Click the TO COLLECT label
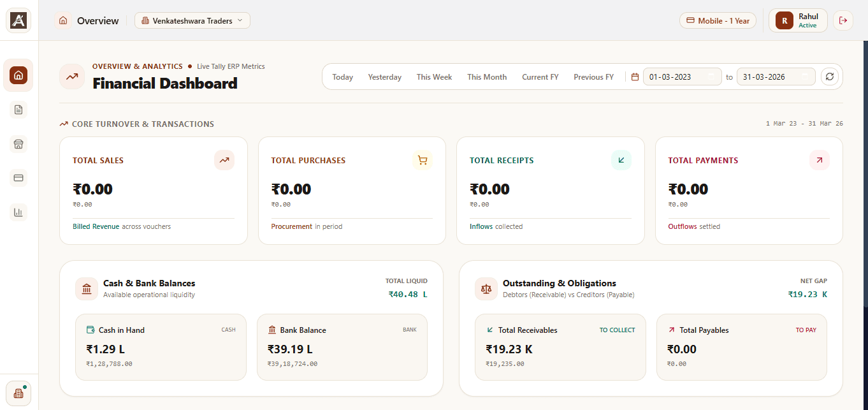This screenshot has height=410, width=868. coord(618,330)
